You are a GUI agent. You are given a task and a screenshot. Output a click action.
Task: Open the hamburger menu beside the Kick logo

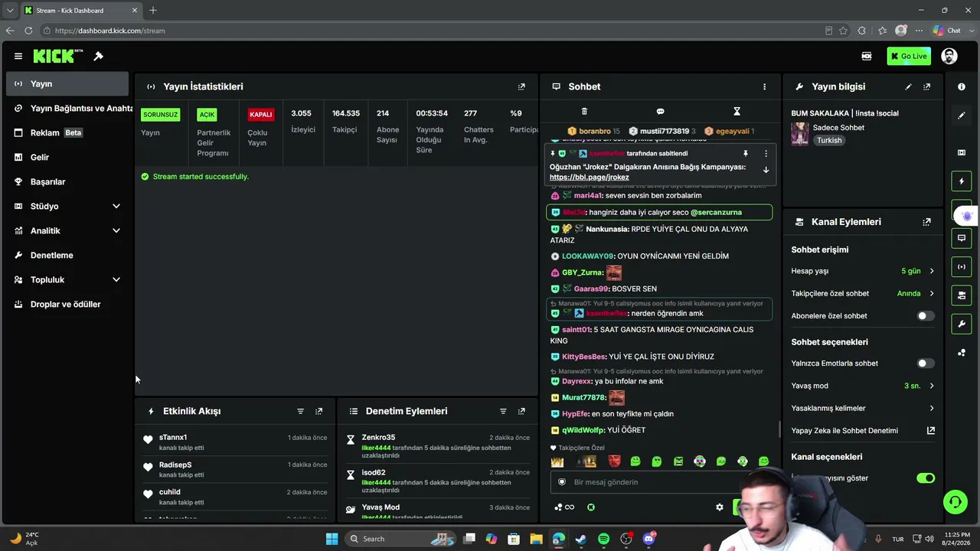(18, 56)
